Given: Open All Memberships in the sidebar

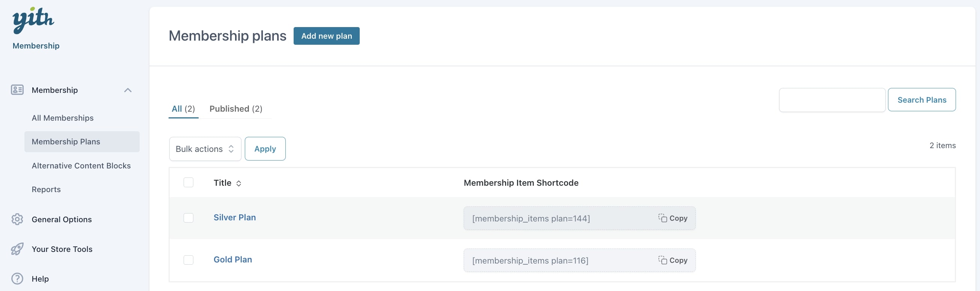Looking at the screenshot, I should [x=62, y=118].
